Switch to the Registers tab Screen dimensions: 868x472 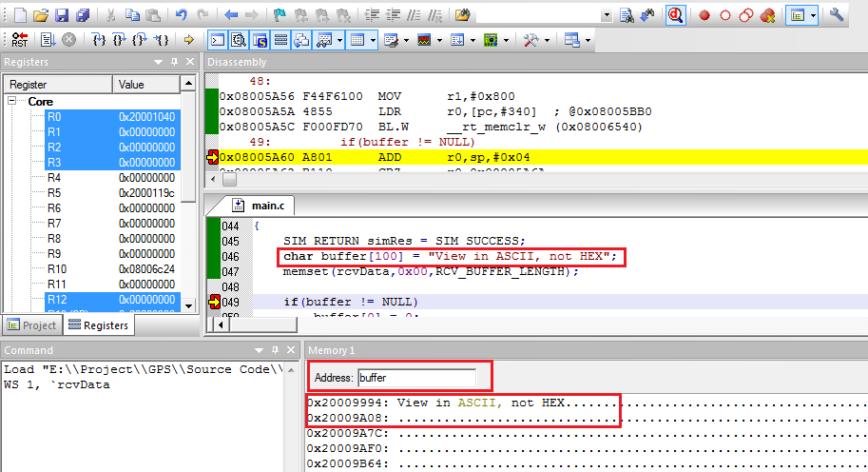[99, 325]
